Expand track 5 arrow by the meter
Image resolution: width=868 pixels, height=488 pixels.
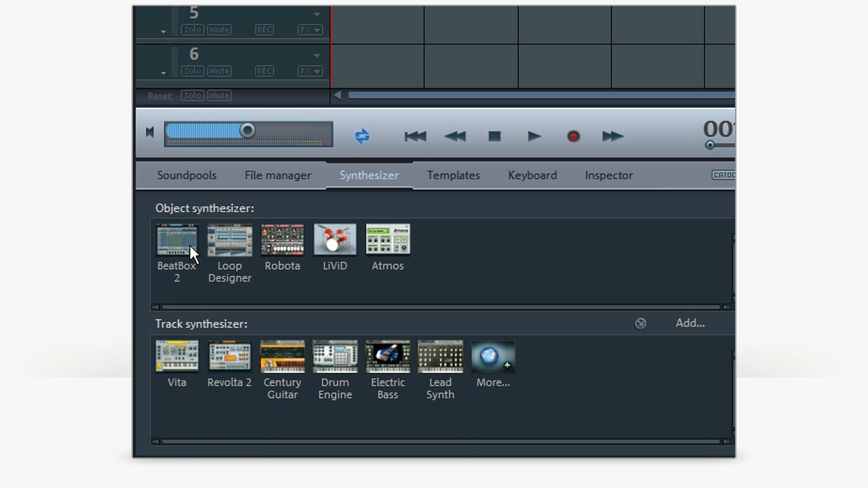[x=163, y=32]
